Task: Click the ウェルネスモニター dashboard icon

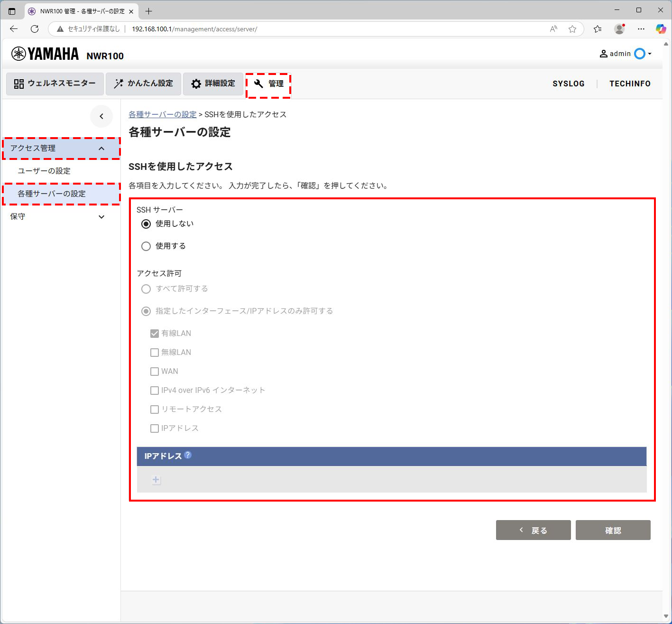Action: coord(54,84)
